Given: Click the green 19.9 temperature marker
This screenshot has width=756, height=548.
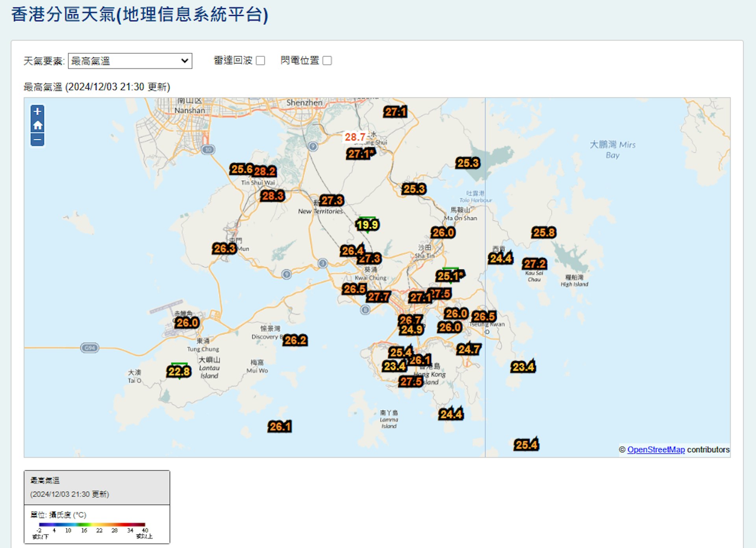Looking at the screenshot, I should click(368, 225).
